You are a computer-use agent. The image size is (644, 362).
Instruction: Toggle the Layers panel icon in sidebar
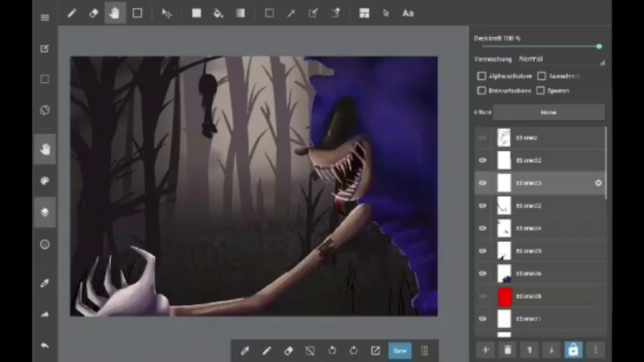point(45,212)
